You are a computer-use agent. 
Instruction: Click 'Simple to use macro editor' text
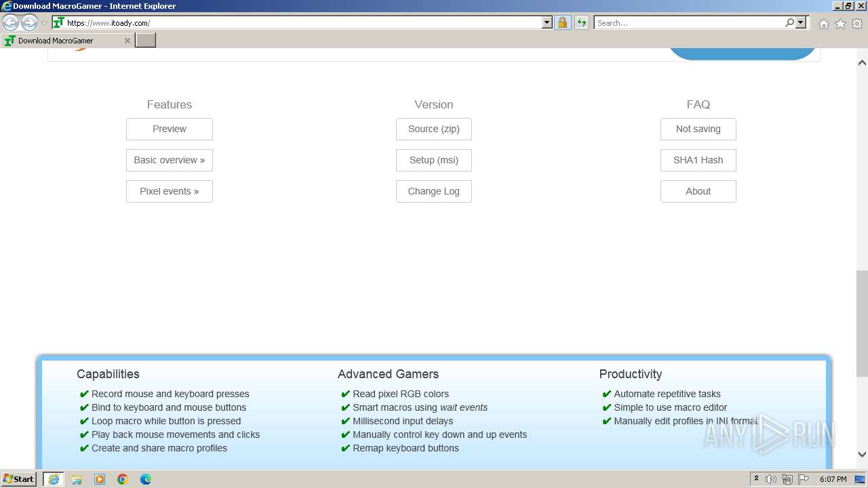671,407
